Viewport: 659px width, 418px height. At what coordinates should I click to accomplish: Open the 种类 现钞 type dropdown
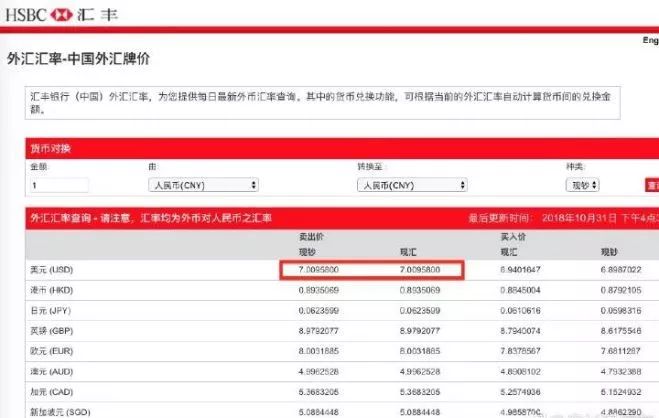[582, 185]
